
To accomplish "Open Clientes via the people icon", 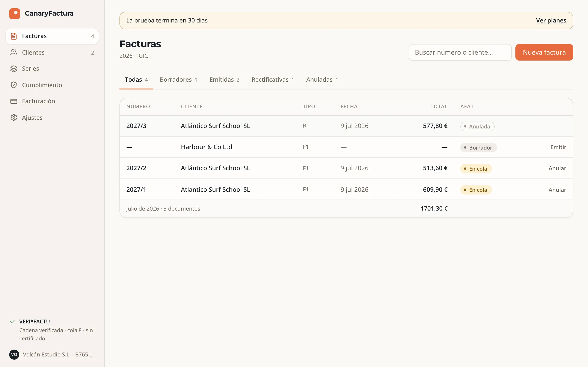I will click(x=14, y=53).
